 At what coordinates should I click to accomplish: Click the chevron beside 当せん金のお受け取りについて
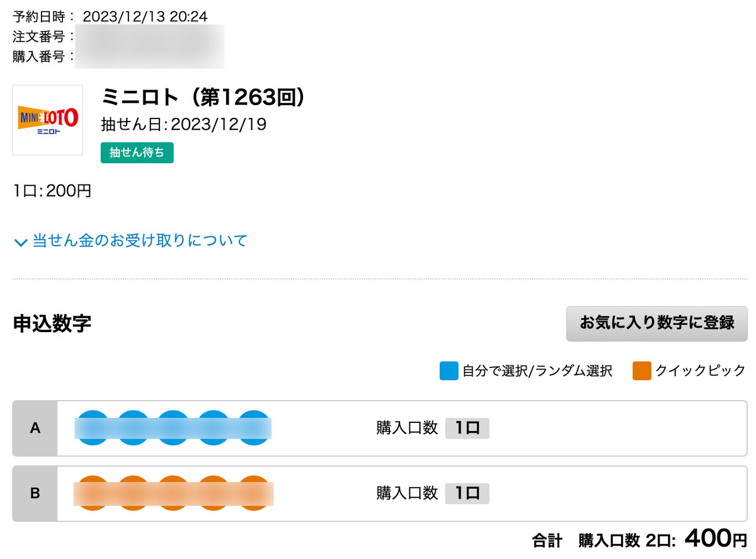(x=21, y=242)
